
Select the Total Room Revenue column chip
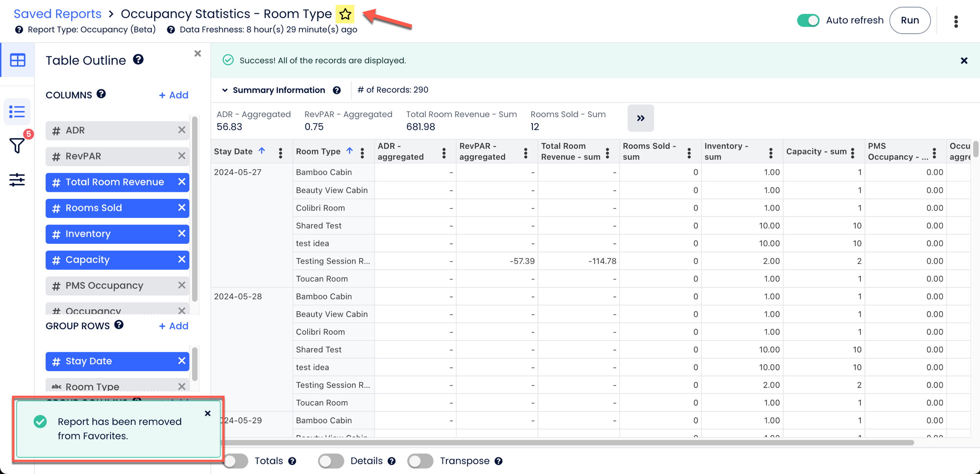pos(114,182)
